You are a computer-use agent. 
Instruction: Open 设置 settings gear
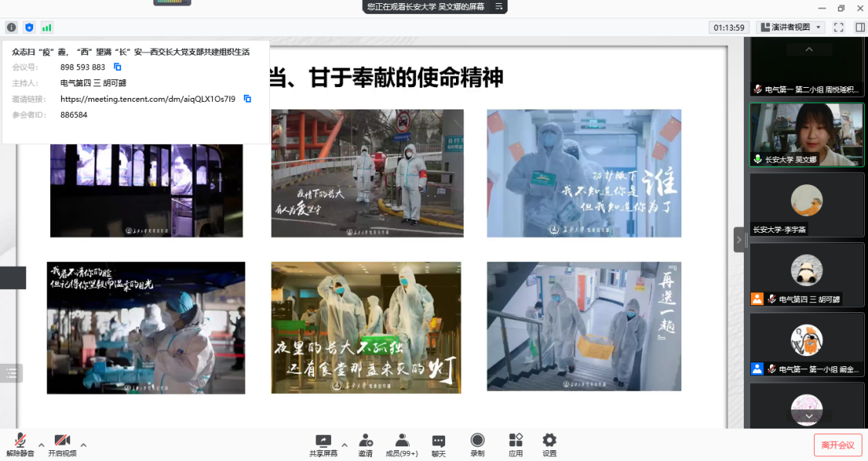pos(549,445)
